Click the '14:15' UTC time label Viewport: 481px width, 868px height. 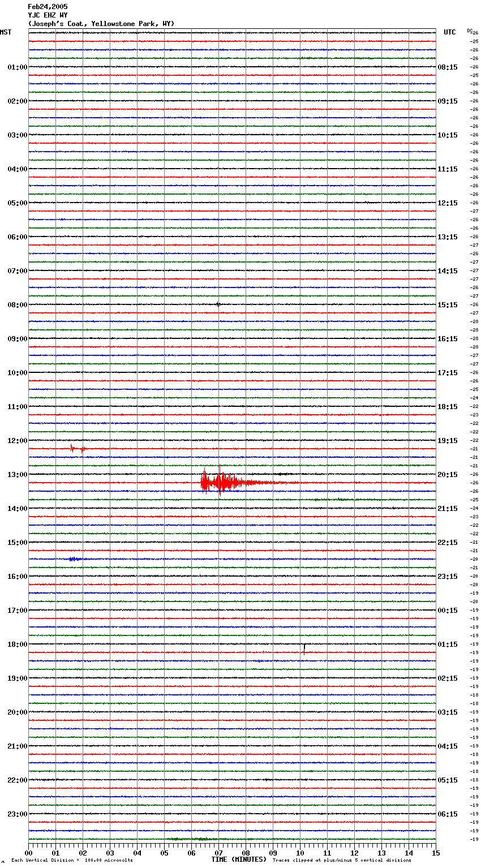point(448,271)
